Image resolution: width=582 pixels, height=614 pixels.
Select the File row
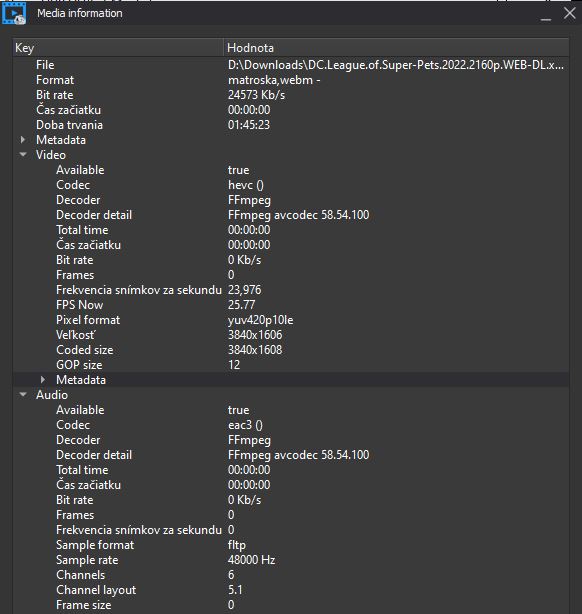pos(291,65)
